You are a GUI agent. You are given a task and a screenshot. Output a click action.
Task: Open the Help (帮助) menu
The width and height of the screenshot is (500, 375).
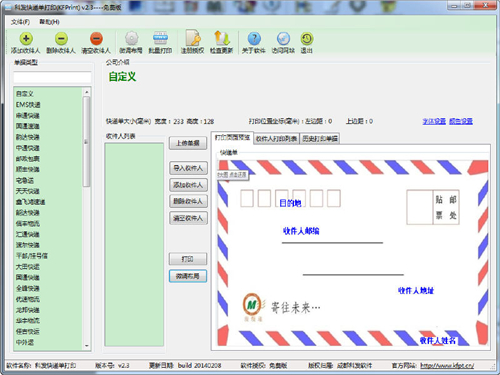click(x=49, y=22)
